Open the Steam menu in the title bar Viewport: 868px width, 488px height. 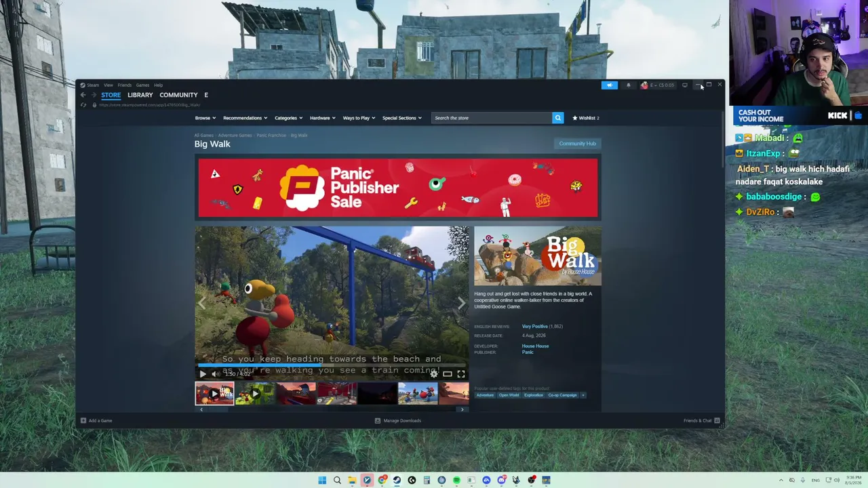click(x=93, y=85)
